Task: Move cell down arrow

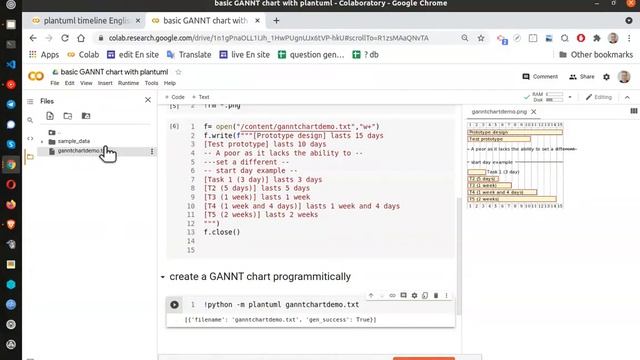Action: tap(382, 295)
